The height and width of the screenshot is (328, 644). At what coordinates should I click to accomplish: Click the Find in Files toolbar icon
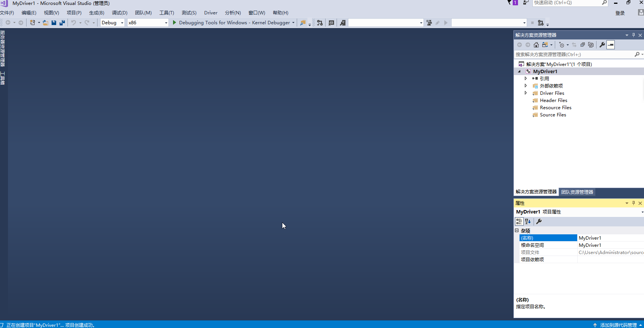pos(303,23)
